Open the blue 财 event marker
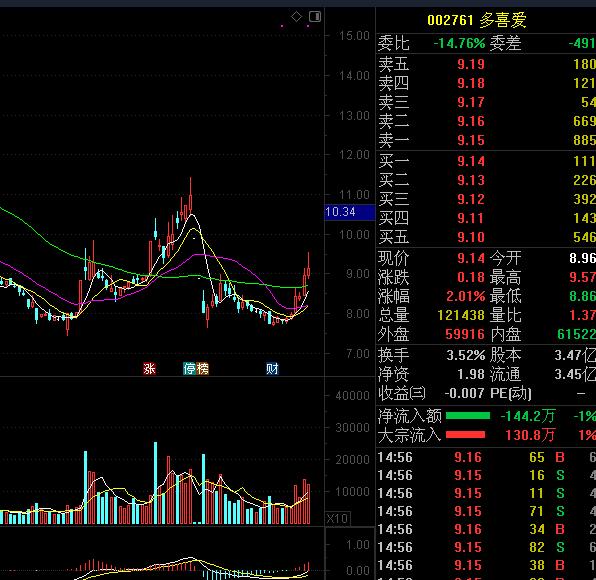Viewport: 596px width, 580px height. 272,368
